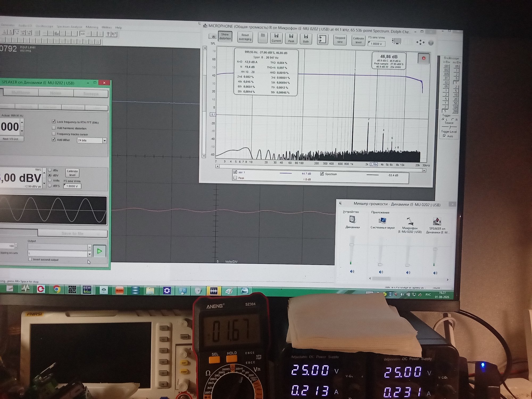The height and width of the screenshot is (399, 532).
Task: Click the Микрофон app icon in mixer
Action: [x=410, y=221]
